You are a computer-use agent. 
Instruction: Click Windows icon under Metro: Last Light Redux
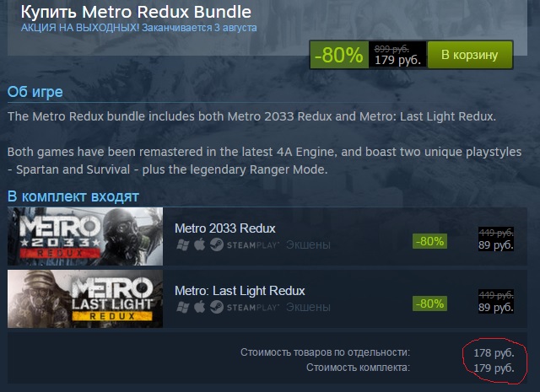182,308
